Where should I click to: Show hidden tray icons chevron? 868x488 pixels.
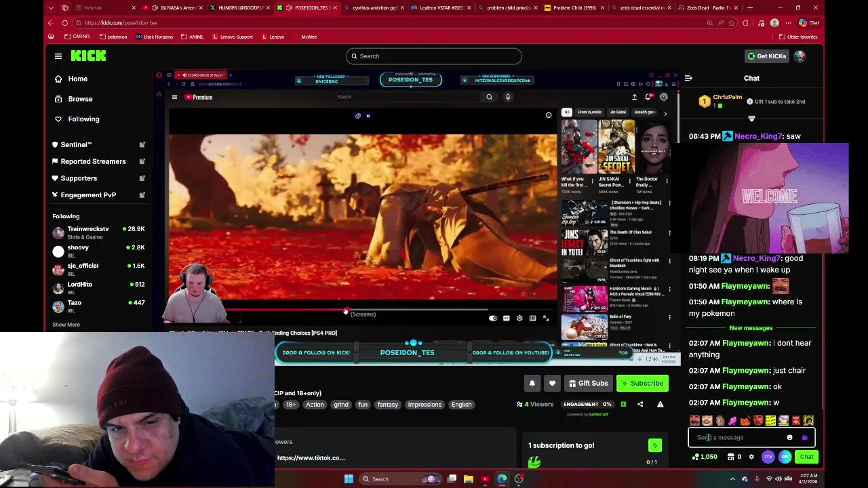[732, 479]
